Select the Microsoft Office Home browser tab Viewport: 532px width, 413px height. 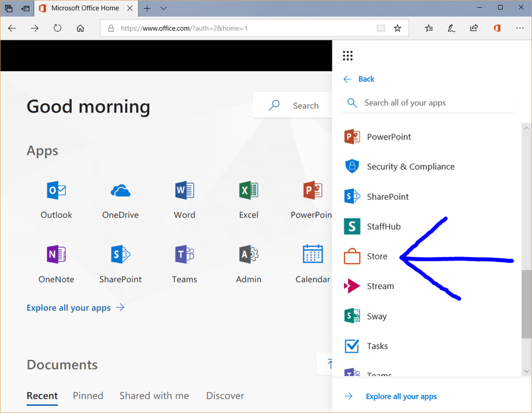tap(86, 8)
